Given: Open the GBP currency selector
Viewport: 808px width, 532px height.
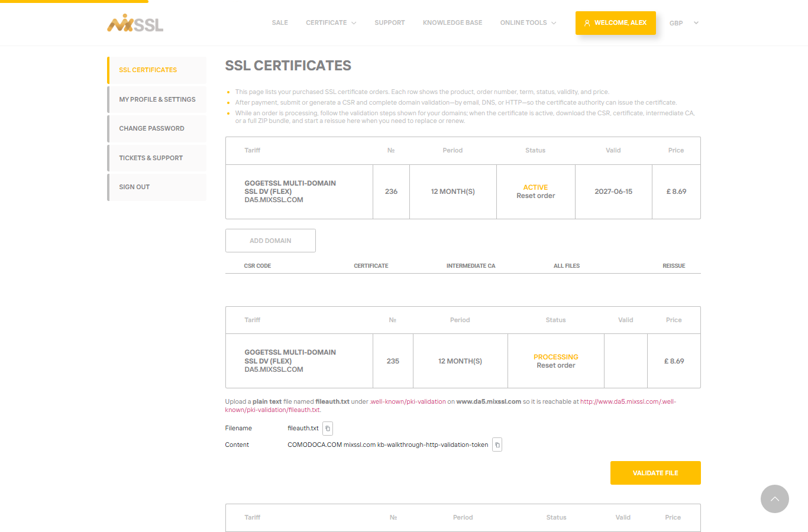Looking at the screenshot, I should click(684, 23).
